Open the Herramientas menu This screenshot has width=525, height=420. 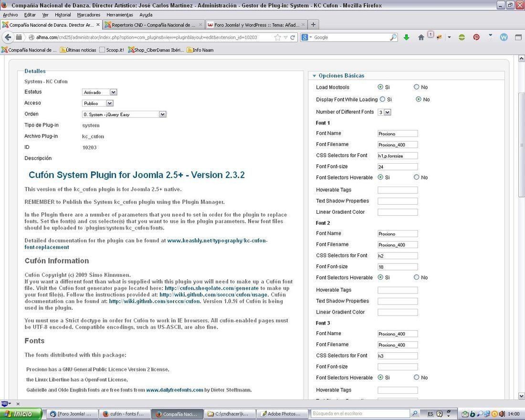[x=120, y=15]
